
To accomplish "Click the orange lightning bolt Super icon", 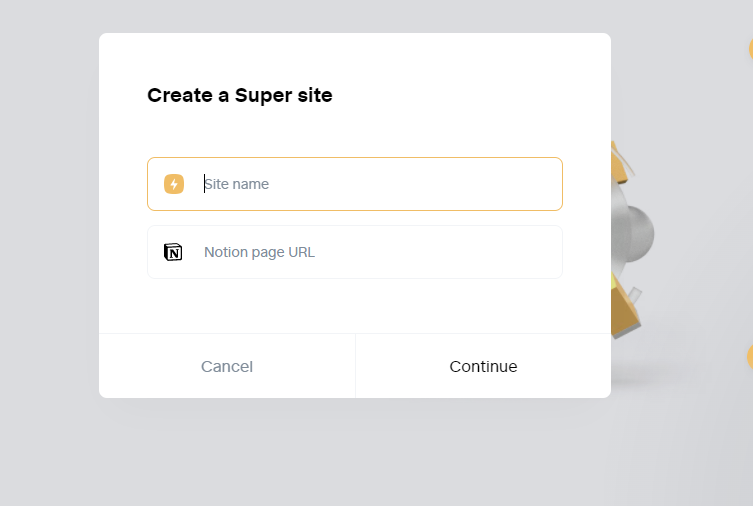I will click(x=174, y=184).
